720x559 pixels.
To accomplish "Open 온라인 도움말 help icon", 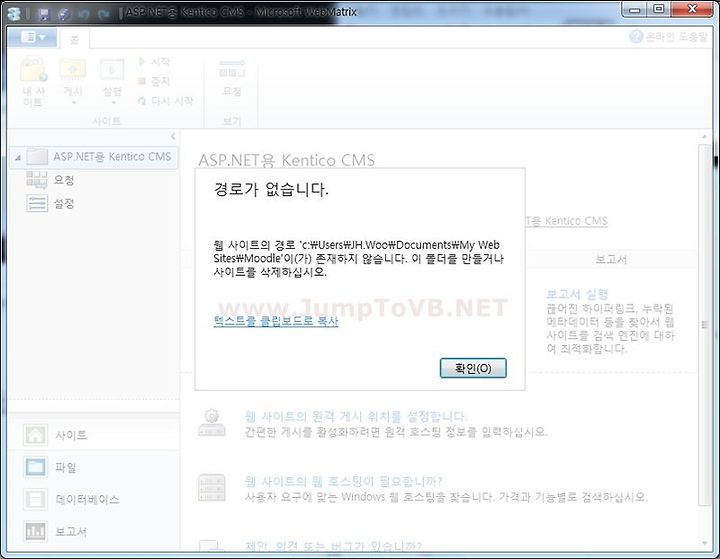I will point(636,36).
